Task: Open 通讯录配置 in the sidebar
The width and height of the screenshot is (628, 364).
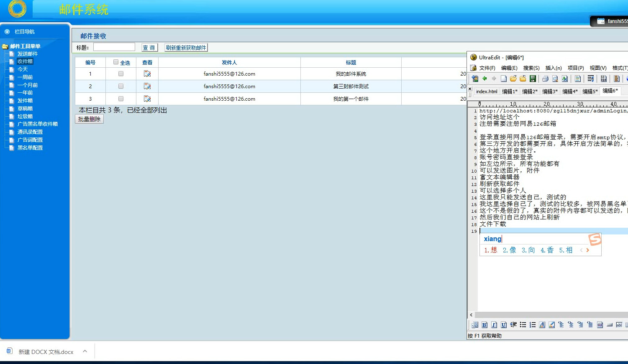Action: 30,132
